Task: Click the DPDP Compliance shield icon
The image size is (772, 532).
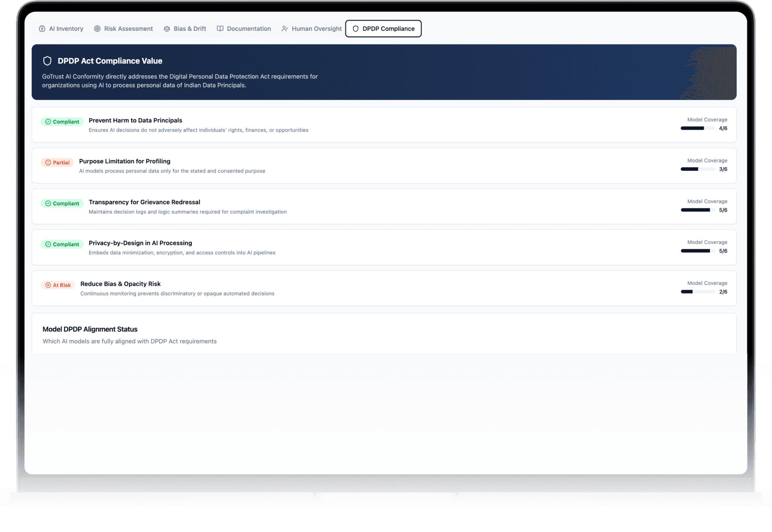Action: pyautogui.click(x=356, y=29)
